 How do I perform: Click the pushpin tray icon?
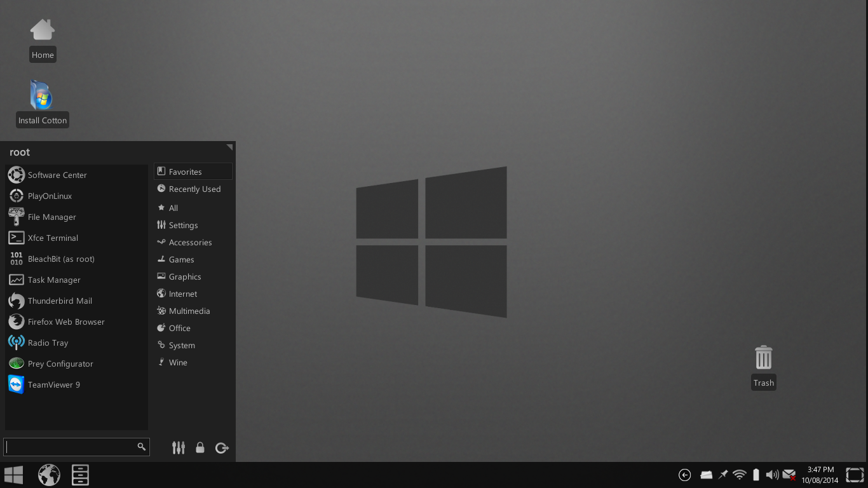pos(723,475)
